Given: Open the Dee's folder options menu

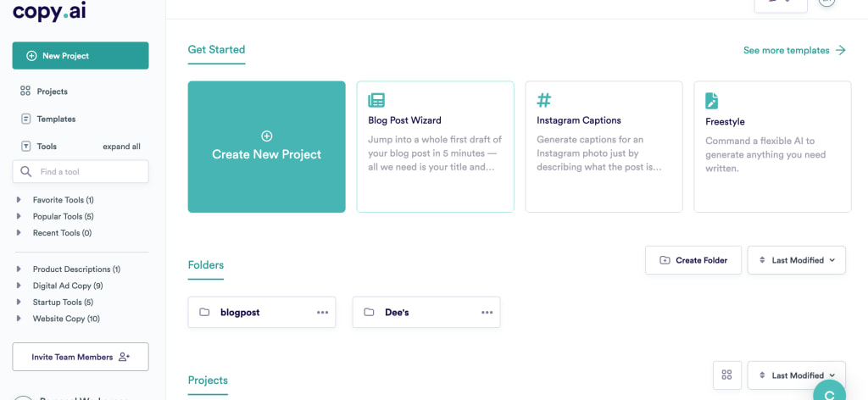Looking at the screenshot, I should pos(487,312).
